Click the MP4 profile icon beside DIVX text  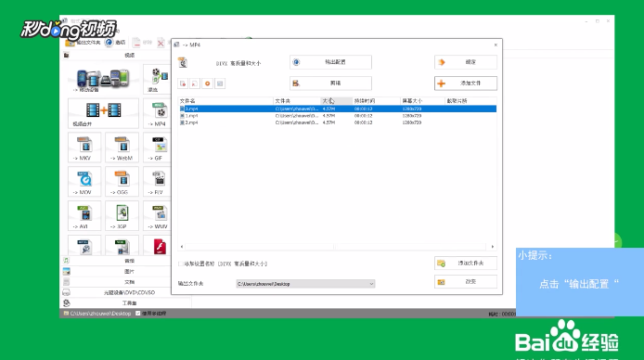point(183,62)
